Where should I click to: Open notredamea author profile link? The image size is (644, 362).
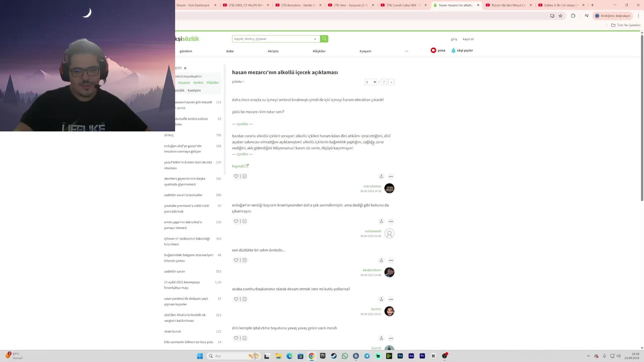372,186
